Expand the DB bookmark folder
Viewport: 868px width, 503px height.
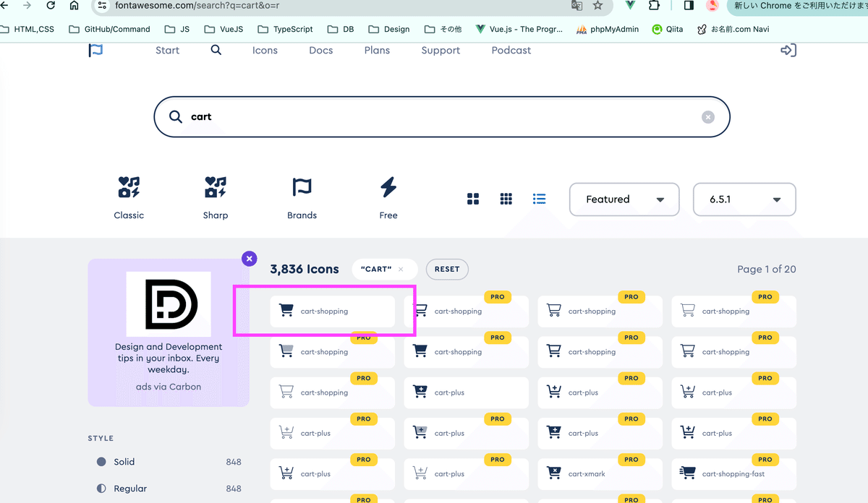coord(341,30)
